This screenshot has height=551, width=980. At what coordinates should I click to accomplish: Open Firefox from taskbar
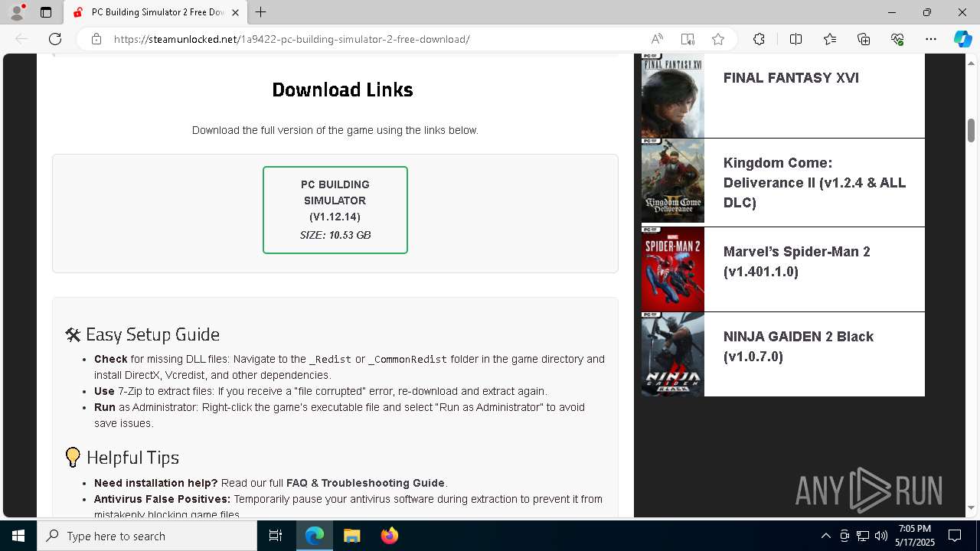tap(389, 536)
